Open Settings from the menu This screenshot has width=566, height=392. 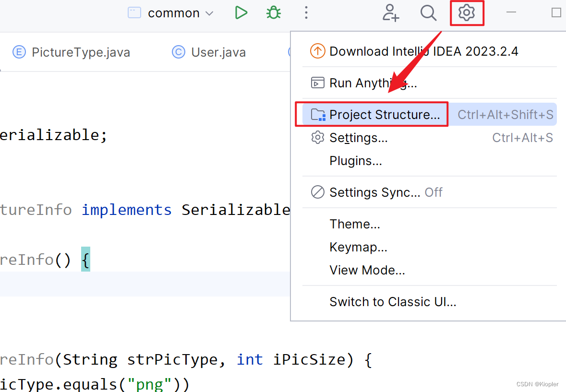click(x=429, y=138)
